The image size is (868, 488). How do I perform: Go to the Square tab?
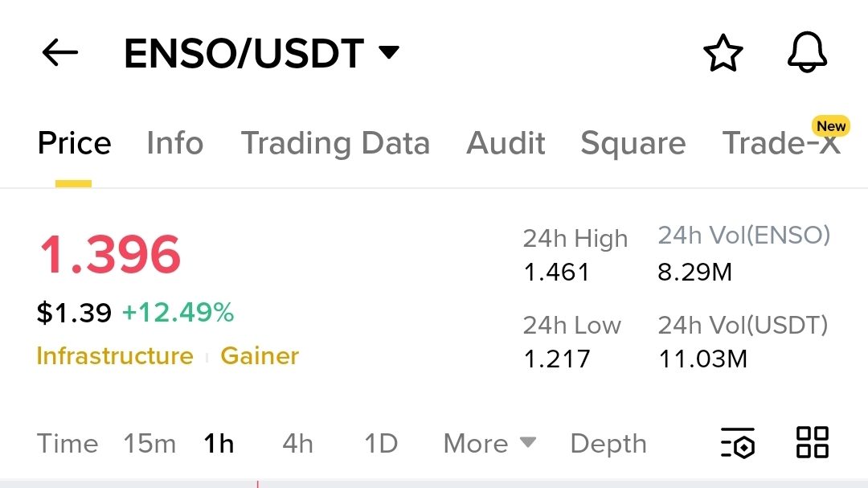(x=633, y=144)
